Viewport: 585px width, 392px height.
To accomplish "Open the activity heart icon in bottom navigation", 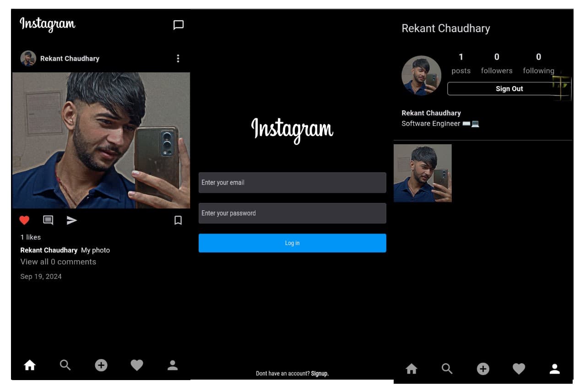I will point(137,365).
